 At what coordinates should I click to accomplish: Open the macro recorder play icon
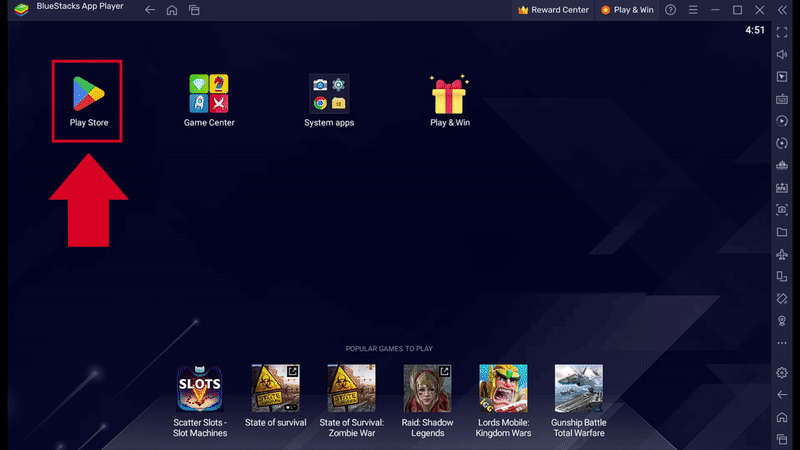point(782,121)
